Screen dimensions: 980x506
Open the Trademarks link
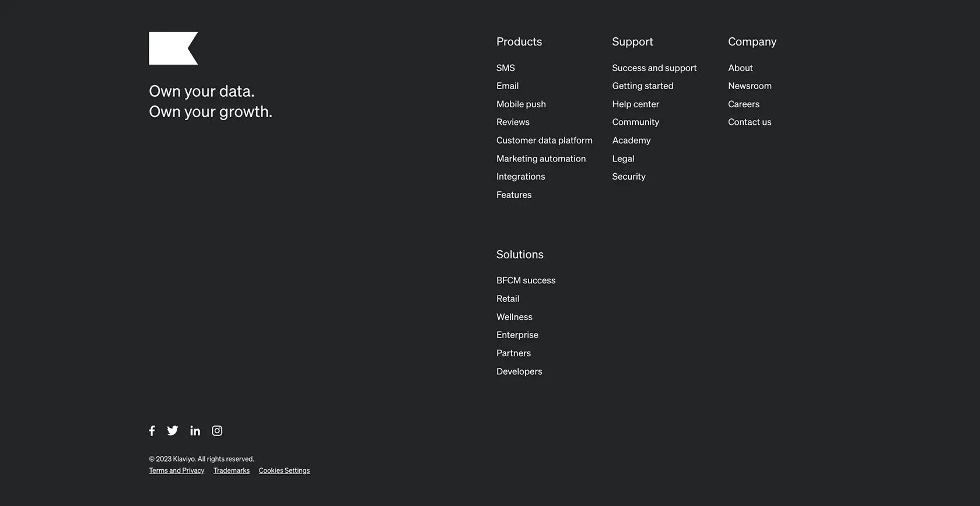click(x=232, y=470)
